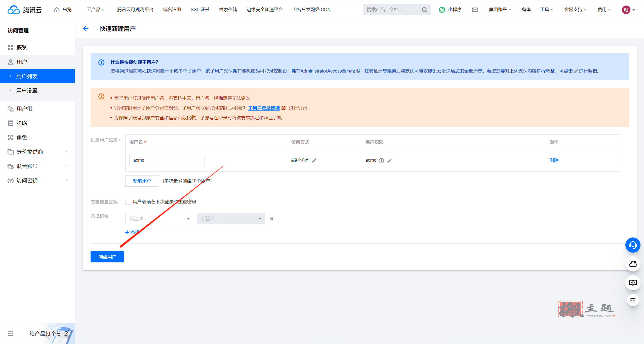Open SSL 证书 in top navigation

[200, 10]
